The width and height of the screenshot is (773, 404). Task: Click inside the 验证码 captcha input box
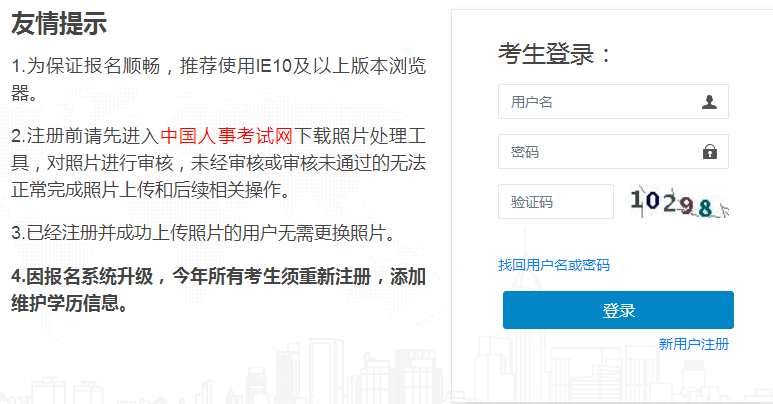(556, 201)
